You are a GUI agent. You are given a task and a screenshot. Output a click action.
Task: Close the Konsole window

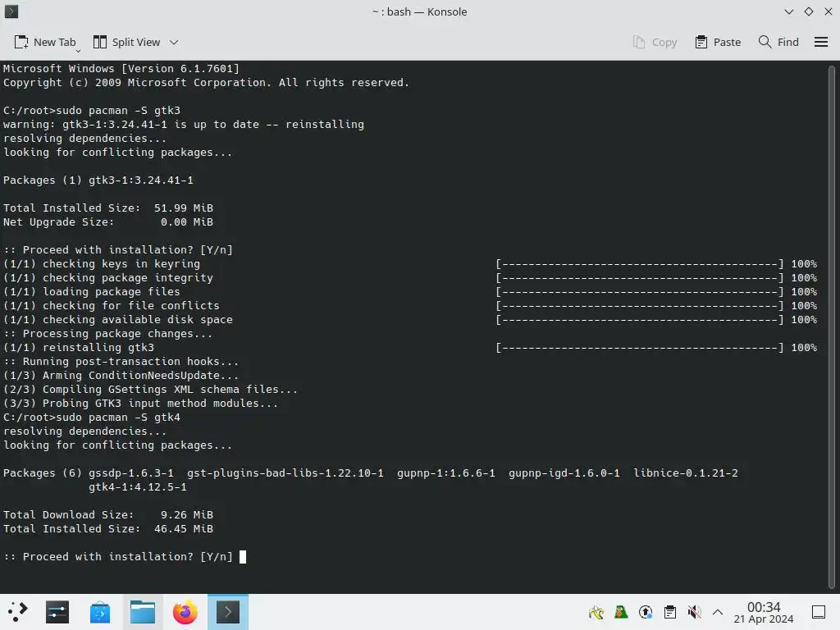829,11
